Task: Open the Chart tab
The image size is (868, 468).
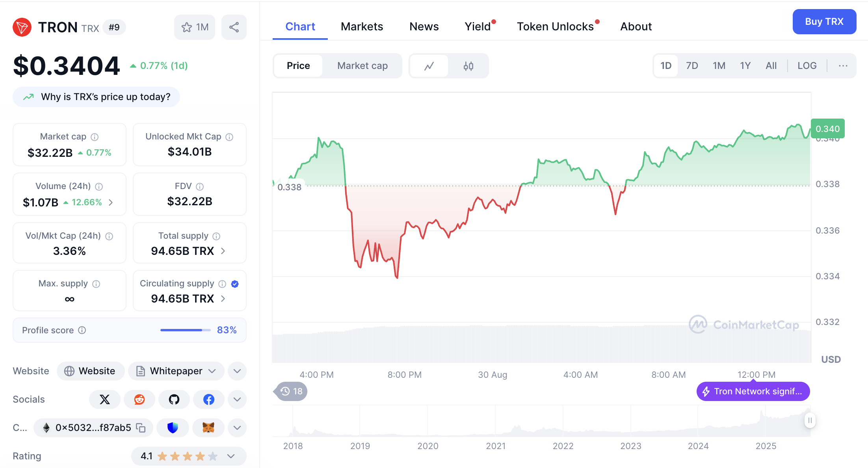Action: pos(300,26)
